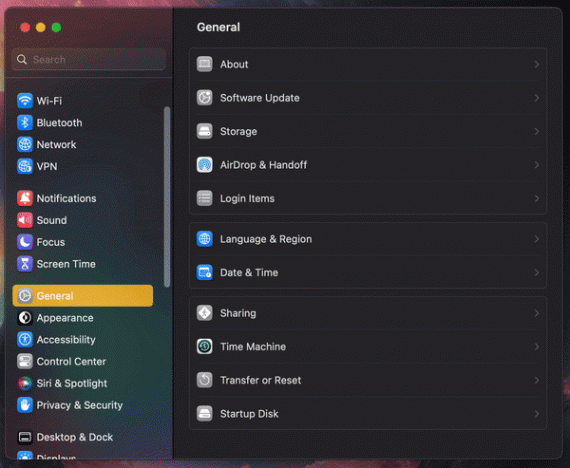Click the sidebar vertical scrollbar
The height and width of the screenshot is (468, 570).
[167, 197]
